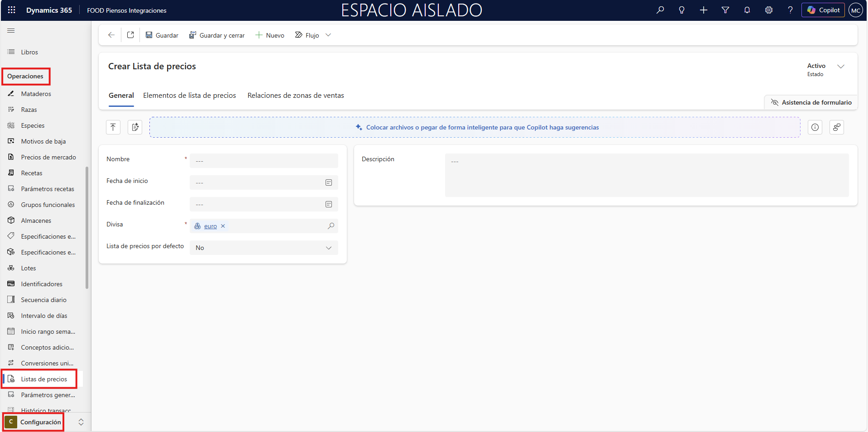Click the advanced filter funnel icon

tap(725, 10)
